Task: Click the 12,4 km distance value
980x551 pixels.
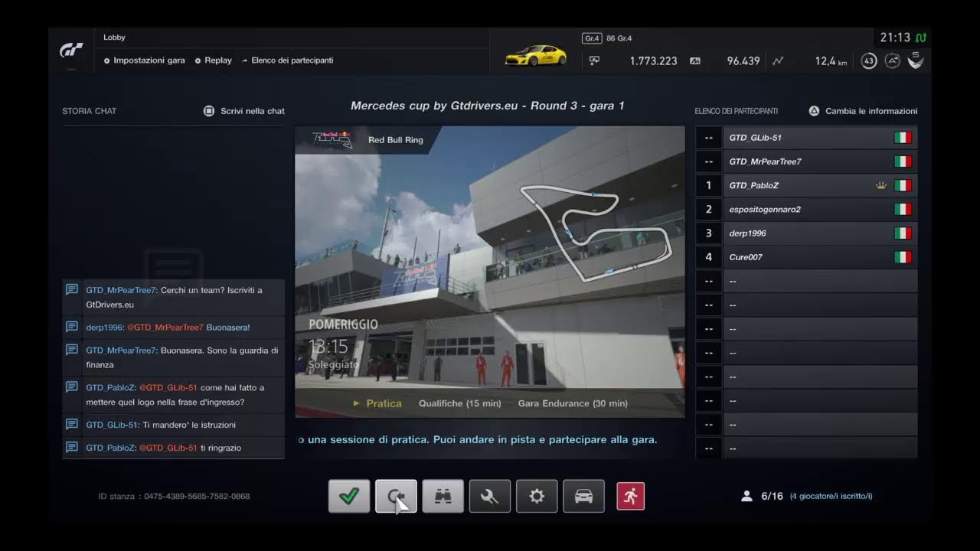Action: tap(831, 61)
